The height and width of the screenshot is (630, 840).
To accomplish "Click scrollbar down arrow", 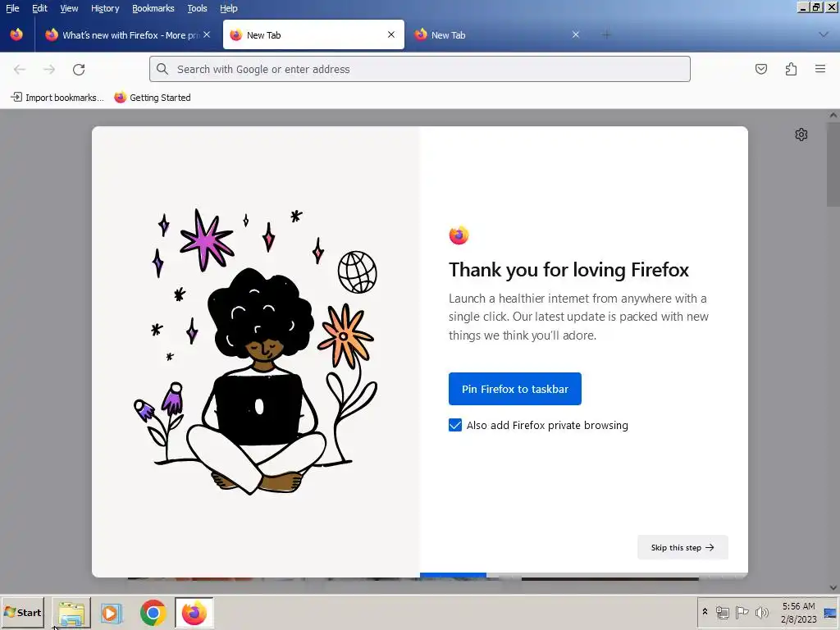I will coord(833,587).
